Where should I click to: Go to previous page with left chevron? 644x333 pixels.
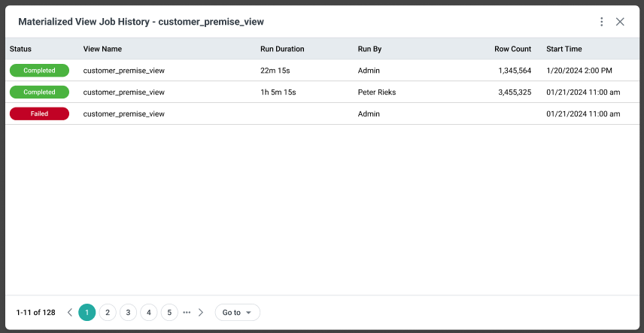[70, 312]
